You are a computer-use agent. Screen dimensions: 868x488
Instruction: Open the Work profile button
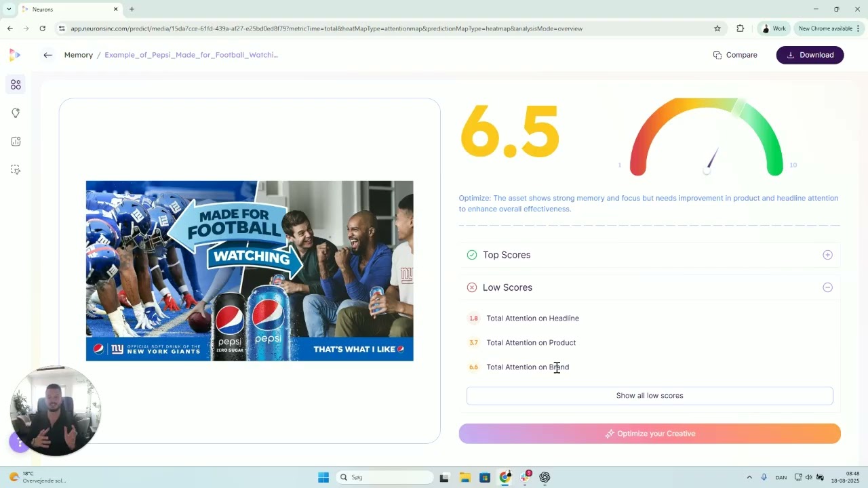[774, 28]
